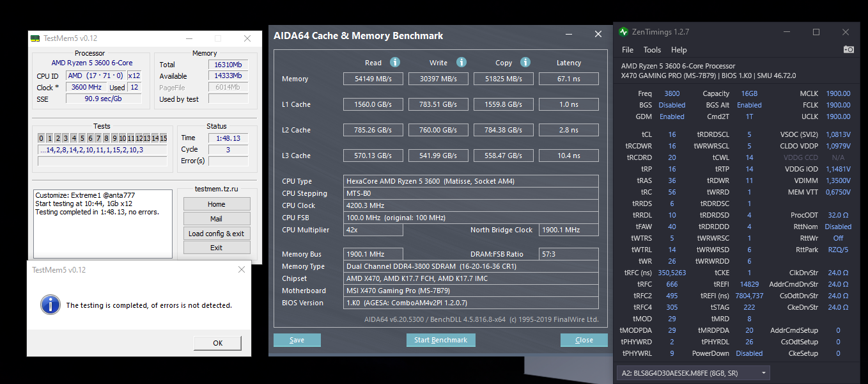
Task: Click the MCLK value 1900.00 in ZenTimings
Action: coord(838,93)
